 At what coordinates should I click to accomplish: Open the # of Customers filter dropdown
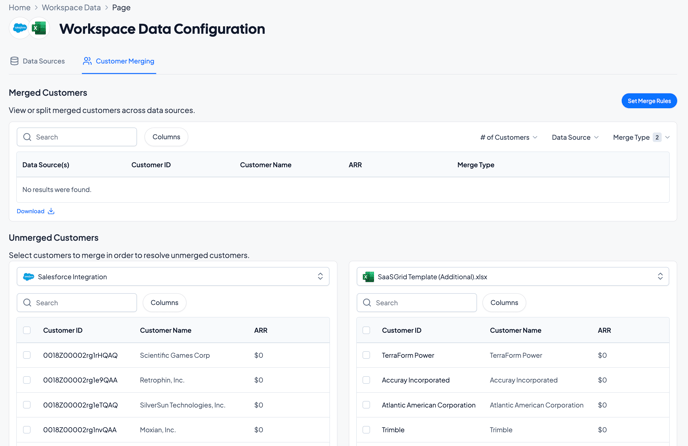click(508, 137)
